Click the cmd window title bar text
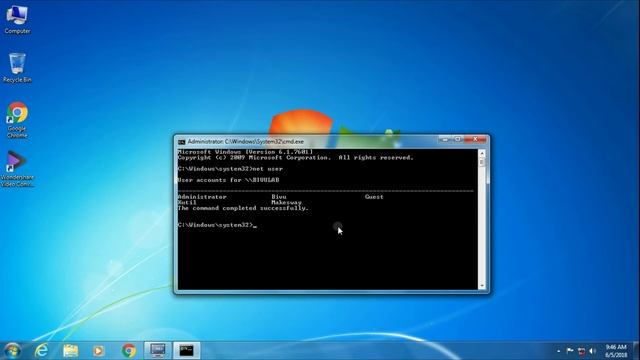This screenshot has height=360, width=640. [x=245, y=142]
